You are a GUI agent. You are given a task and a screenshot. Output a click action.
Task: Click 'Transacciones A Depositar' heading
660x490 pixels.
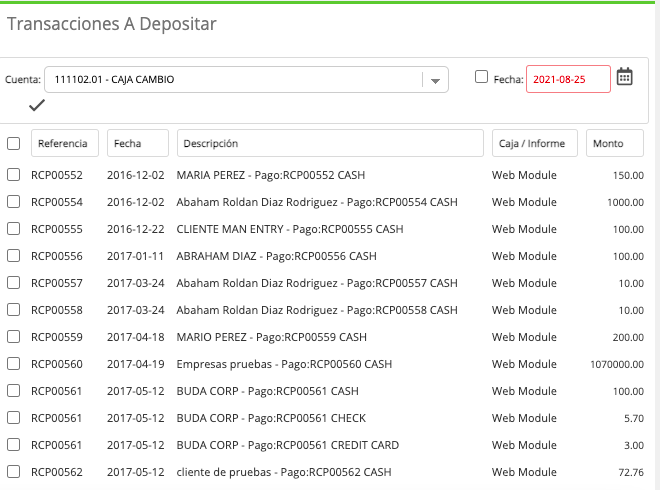tap(112, 24)
